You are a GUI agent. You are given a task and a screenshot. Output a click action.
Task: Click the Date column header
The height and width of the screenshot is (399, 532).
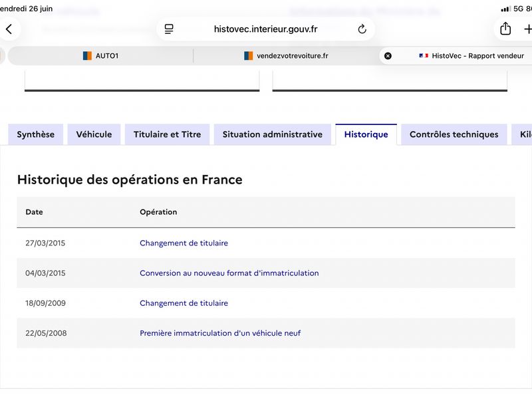coord(35,212)
